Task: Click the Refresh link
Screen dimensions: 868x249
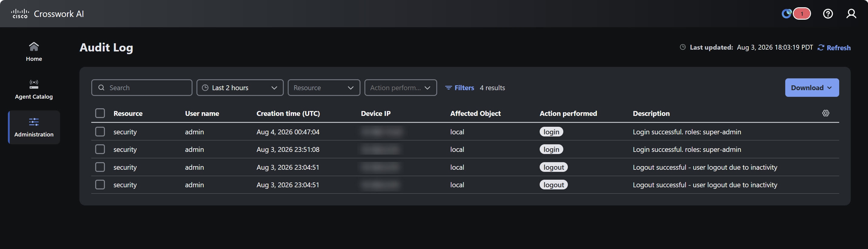Action: [x=834, y=48]
